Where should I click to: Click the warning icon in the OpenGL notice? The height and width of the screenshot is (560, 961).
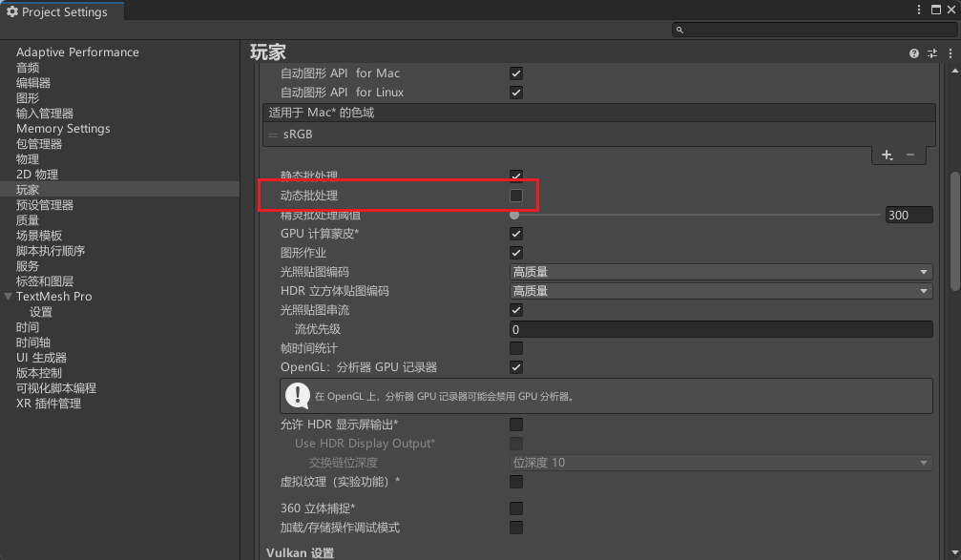click(x=298, y=395)
